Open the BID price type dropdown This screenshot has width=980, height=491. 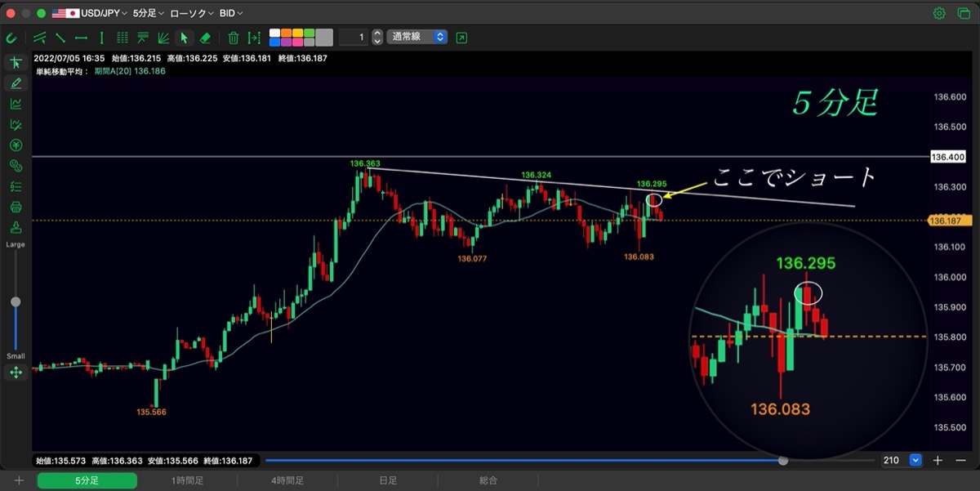(231, 13)
